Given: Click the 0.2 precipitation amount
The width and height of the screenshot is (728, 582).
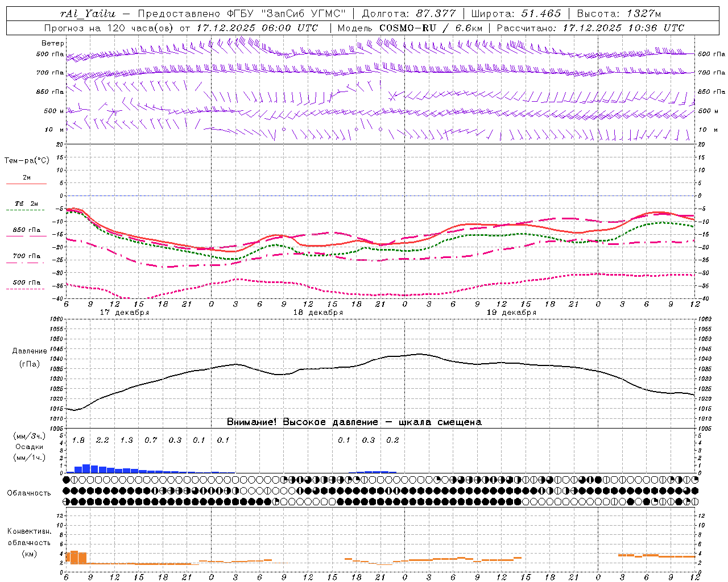Looking at the screenshot, I should (393, 440).
